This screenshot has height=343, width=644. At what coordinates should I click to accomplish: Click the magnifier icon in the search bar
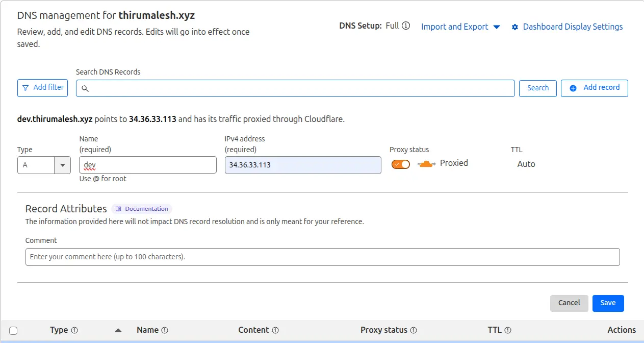(85, 88)
